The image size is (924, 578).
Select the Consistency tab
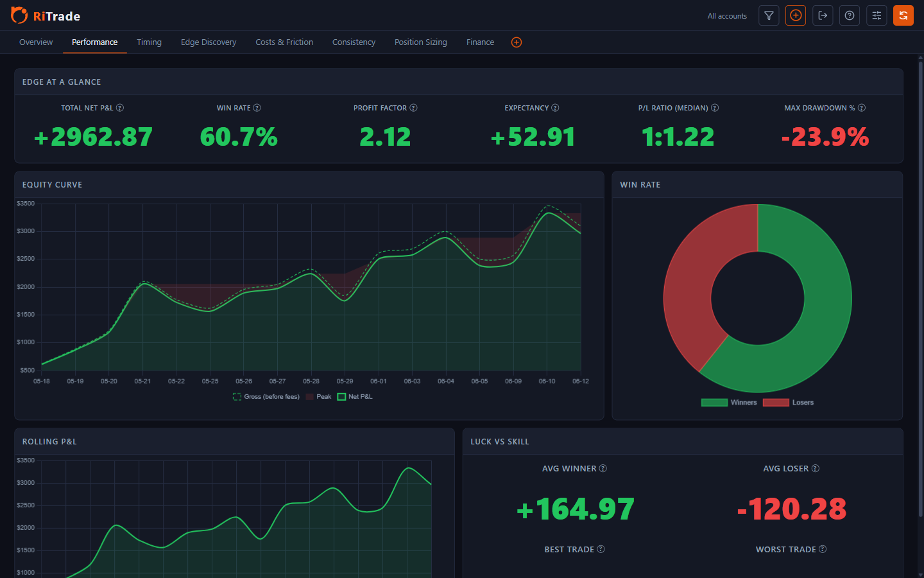click(354, 42)
